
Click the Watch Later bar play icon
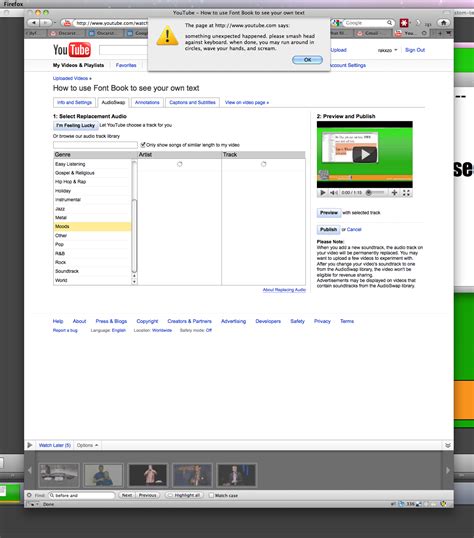click(x=30, y=445)
